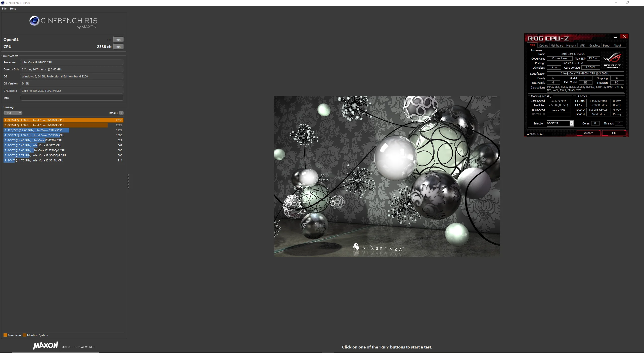Switch to CPU-Z Caches tab
Screen dimensions: 644x353
543,46
